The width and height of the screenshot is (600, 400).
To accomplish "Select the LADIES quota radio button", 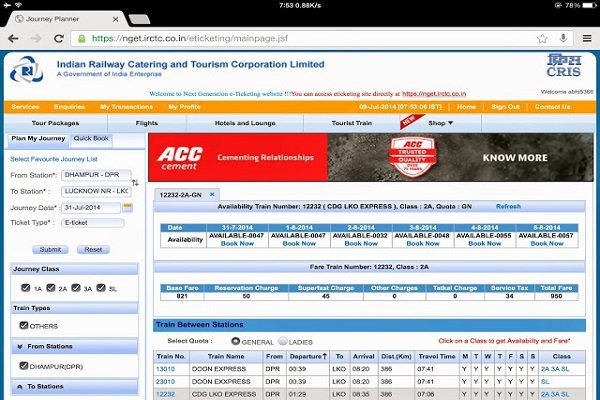I will click(x=281, y=341).
